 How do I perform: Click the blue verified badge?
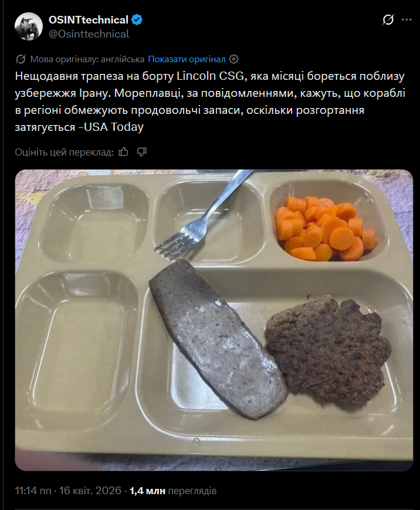pos(137,20)
